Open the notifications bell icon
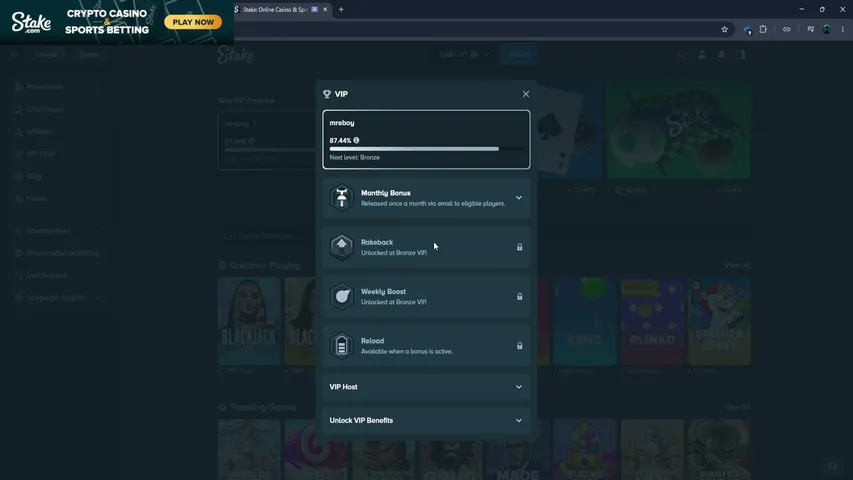Viewport: 853px width, 480px height. point(721,54)
